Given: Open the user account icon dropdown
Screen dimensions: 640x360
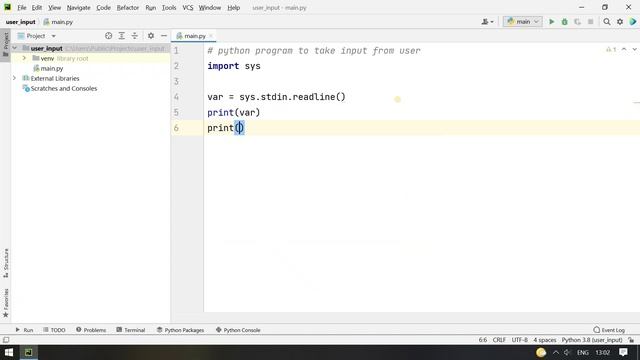Looking at the screenshot, I should tap(487, 22).
